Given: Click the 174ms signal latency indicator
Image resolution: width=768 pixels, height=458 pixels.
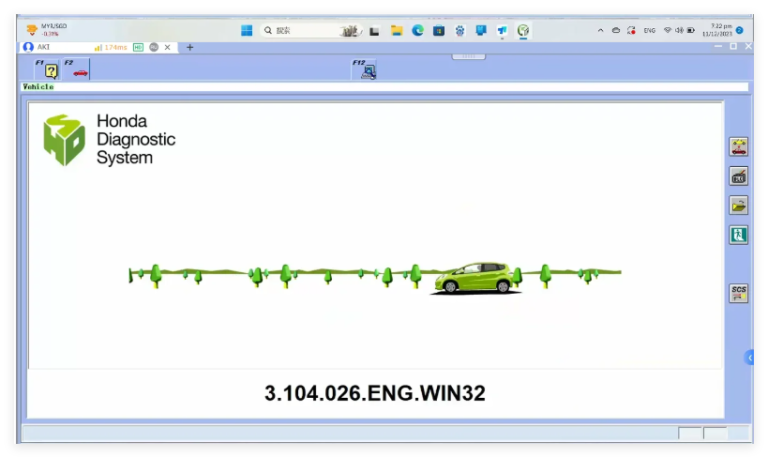Looking at the screenshot, I should tap(111, 48).
